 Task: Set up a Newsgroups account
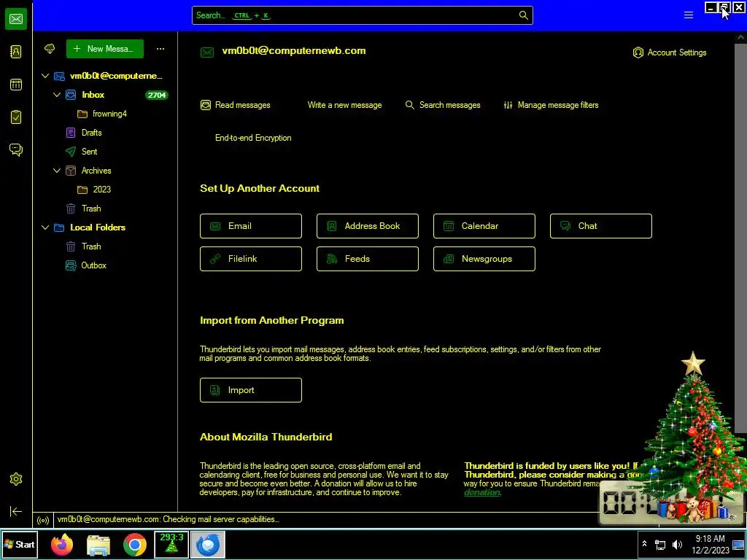[484, 259]
